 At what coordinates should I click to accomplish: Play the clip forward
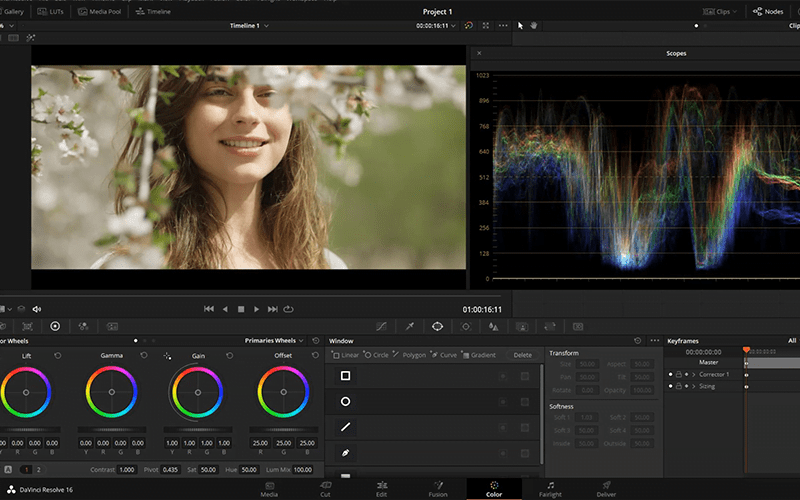pos(257,309)
